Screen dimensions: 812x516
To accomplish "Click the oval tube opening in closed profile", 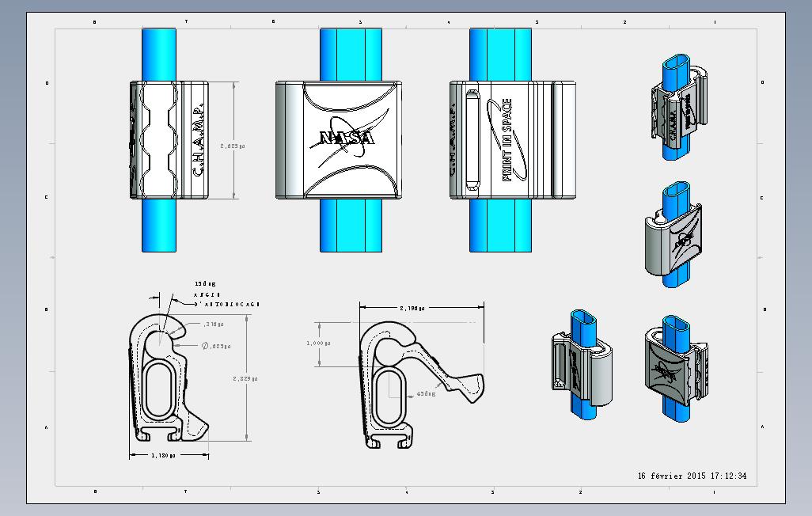I will click(159, 391).
